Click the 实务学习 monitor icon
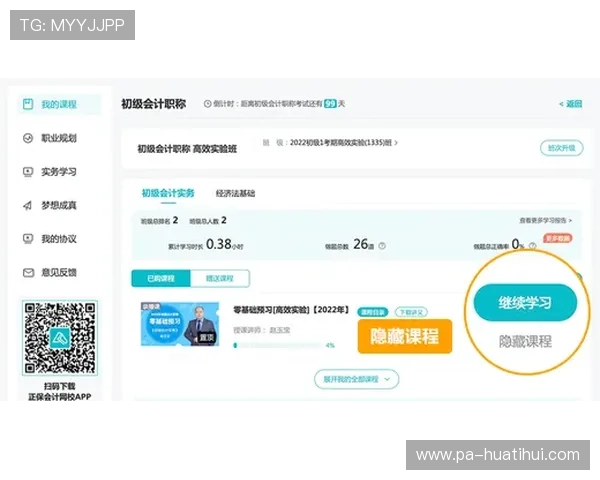 pos(28,172)
